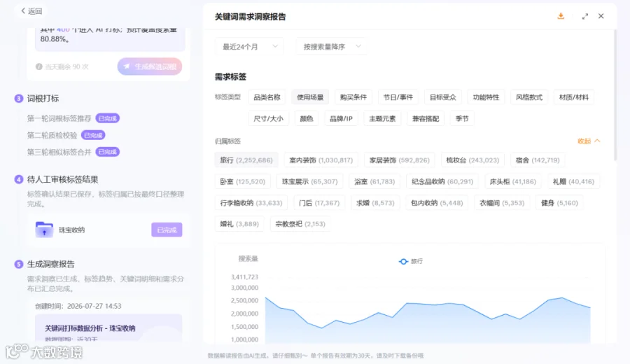Select 季节 tag type

[462, 118]
